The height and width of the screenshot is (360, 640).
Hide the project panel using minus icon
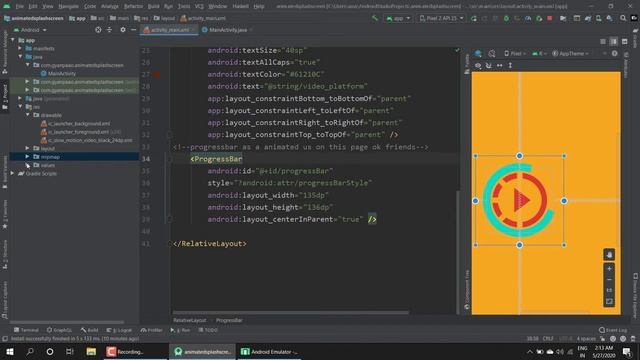133,30
